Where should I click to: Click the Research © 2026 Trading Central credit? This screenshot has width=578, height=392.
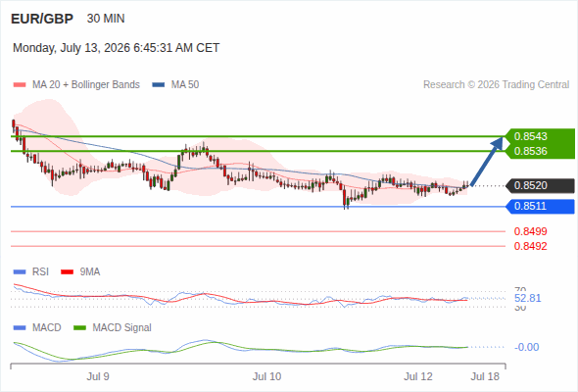[496, 85]
